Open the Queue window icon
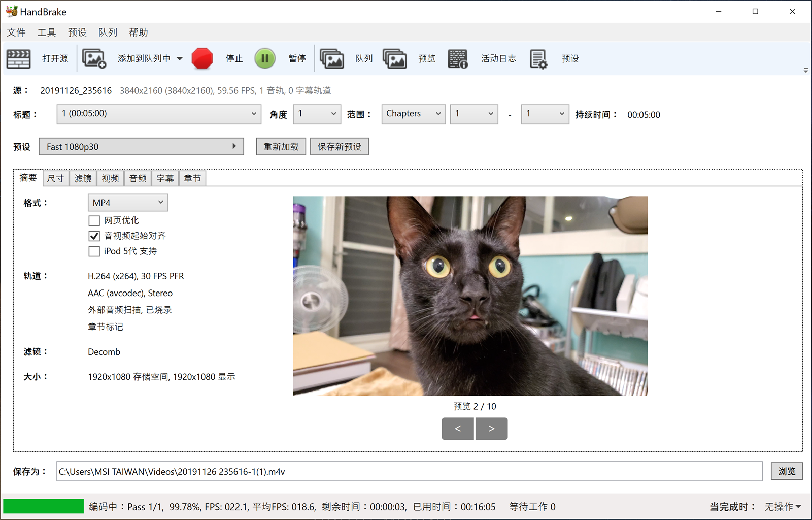 tap(332, 59)
